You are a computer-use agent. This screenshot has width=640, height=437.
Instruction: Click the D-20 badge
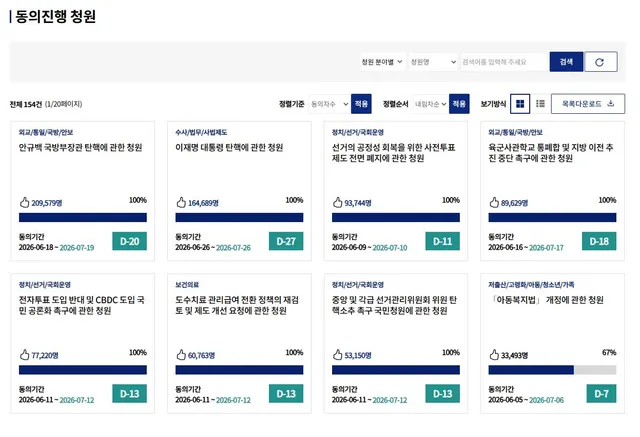click(129, 241)
